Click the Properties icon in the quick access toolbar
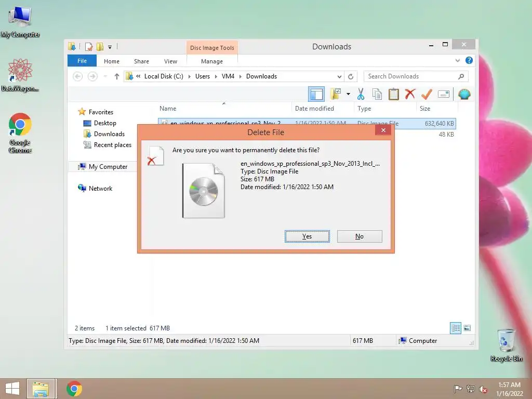This screenshot has width=532, height=399. (89, 47)
